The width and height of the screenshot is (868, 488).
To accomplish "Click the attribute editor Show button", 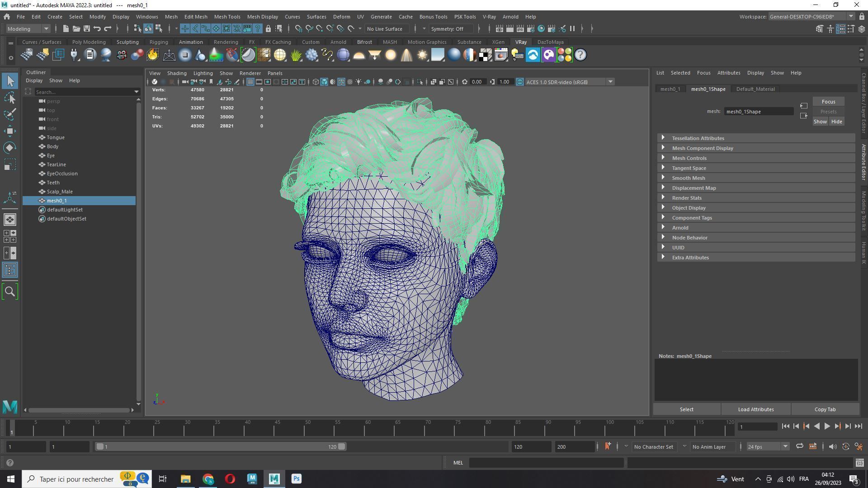I will (x=820, y=122).
